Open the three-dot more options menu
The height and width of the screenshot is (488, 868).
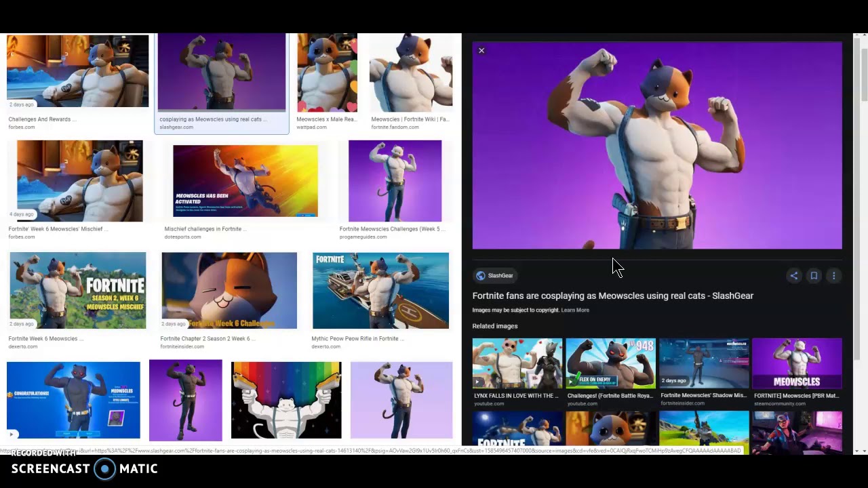[x=833, y=276]
